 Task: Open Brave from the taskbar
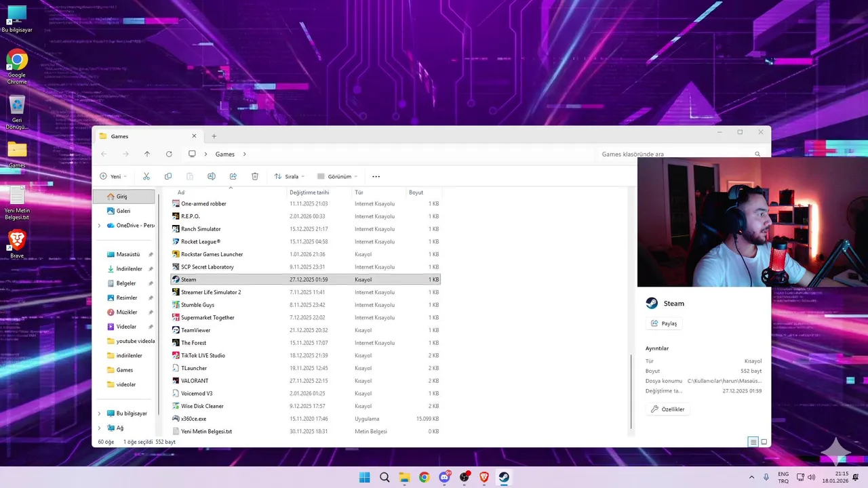484,477
